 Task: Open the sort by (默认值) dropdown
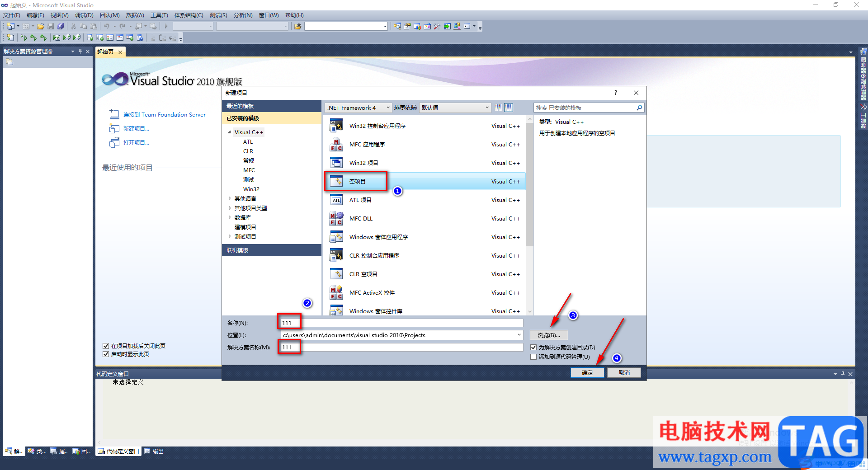(x=455, y=108)
